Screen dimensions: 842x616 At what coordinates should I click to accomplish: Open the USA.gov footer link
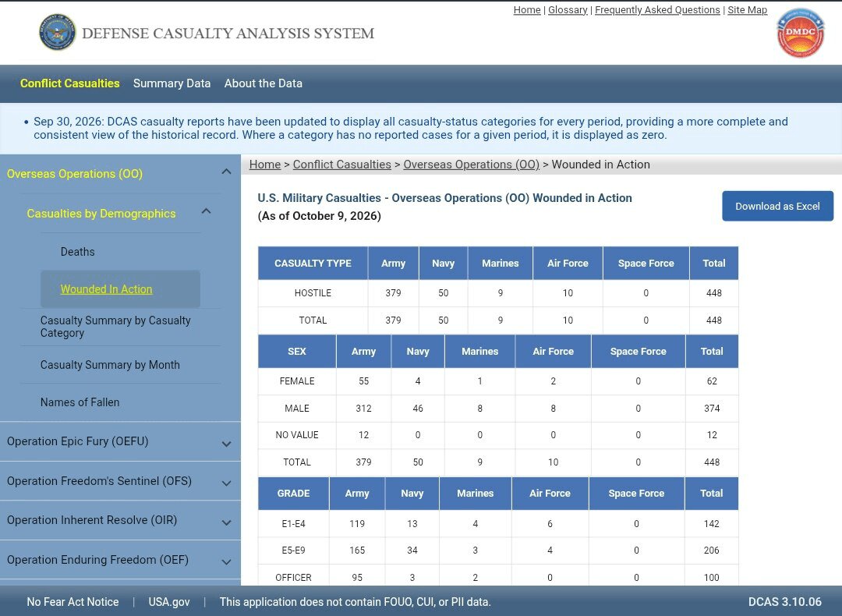pyautogui.click(x=169, y=602)
